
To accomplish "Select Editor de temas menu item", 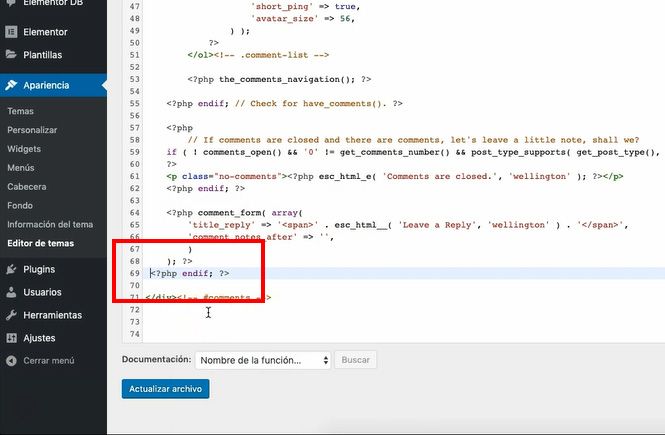I will 40,243.
